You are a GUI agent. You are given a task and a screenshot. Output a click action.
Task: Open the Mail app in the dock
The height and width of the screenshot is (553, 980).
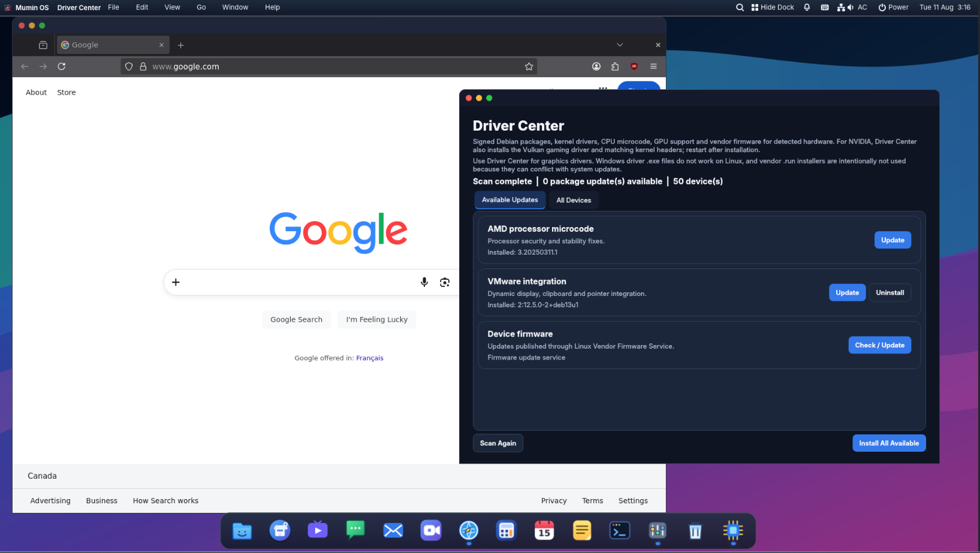tap(393, 531)
